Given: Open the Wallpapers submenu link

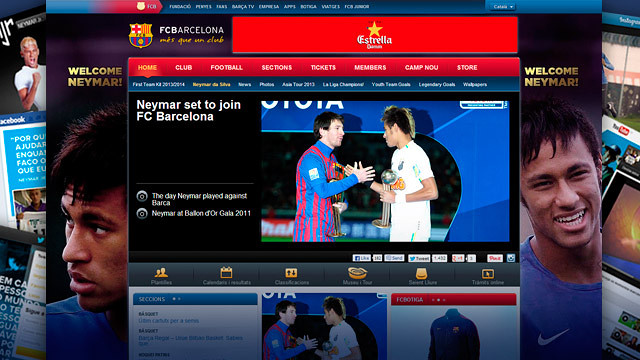Looking at the screenshot, I should (475, 84).
